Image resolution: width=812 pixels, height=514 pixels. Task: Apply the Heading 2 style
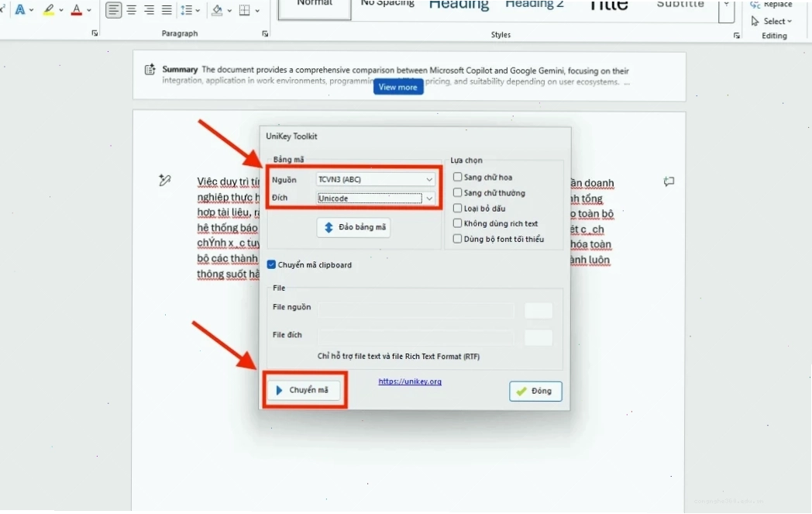[x=535, y=5]
